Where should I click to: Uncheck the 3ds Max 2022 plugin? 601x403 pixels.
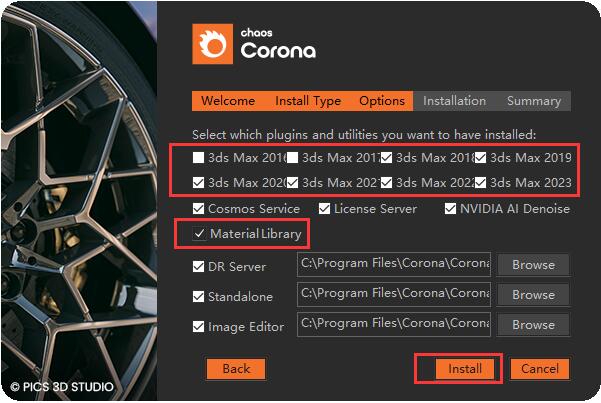pyautogui.click(x=386, y=183)
